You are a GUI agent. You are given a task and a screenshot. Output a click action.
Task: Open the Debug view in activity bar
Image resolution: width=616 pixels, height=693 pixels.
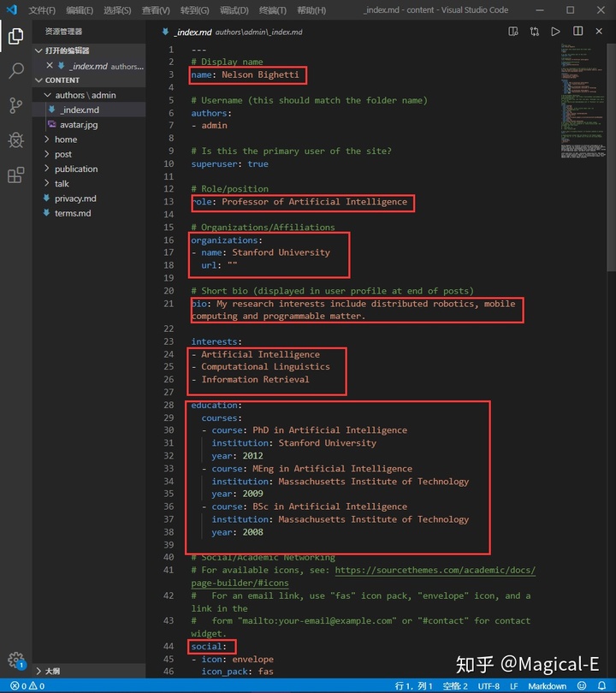pyautogui.click(x=16, y=140)
